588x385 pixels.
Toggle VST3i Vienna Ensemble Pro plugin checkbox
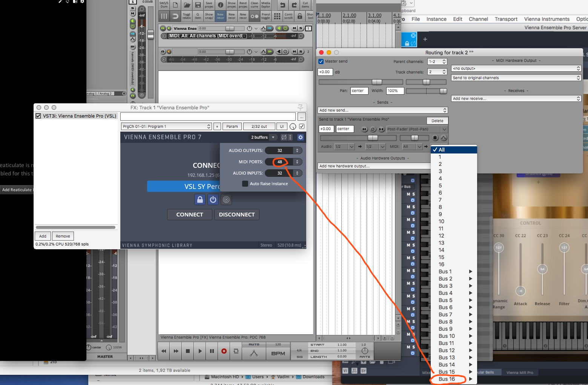38,116
